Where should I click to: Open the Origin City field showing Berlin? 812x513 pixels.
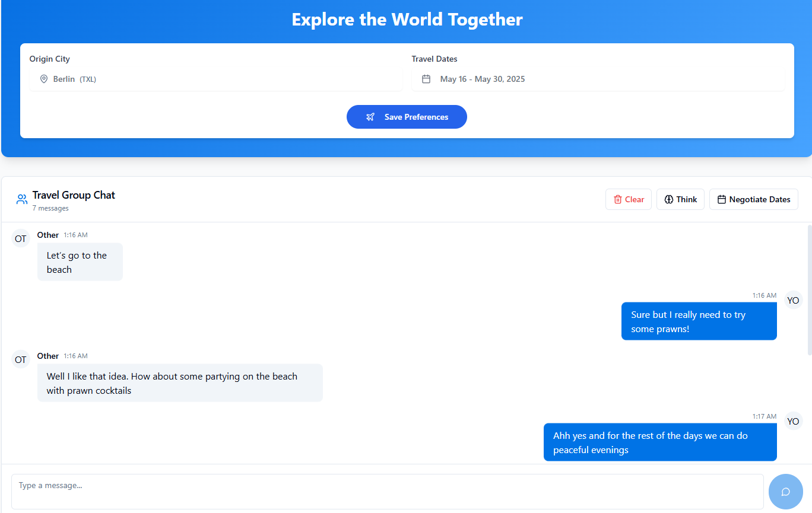coord(216,79)
